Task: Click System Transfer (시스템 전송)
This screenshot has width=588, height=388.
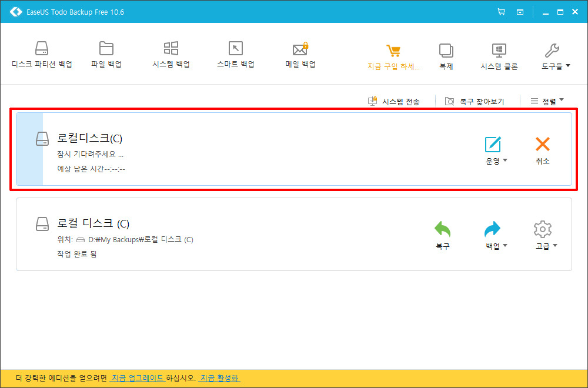Action: (394, 101)
